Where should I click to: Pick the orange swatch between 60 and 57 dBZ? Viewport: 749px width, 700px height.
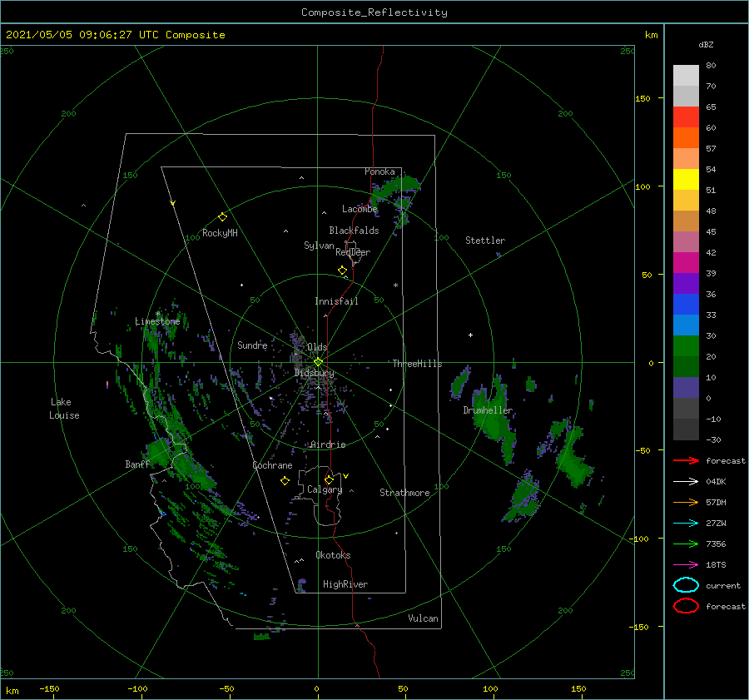tap(686, 138)
